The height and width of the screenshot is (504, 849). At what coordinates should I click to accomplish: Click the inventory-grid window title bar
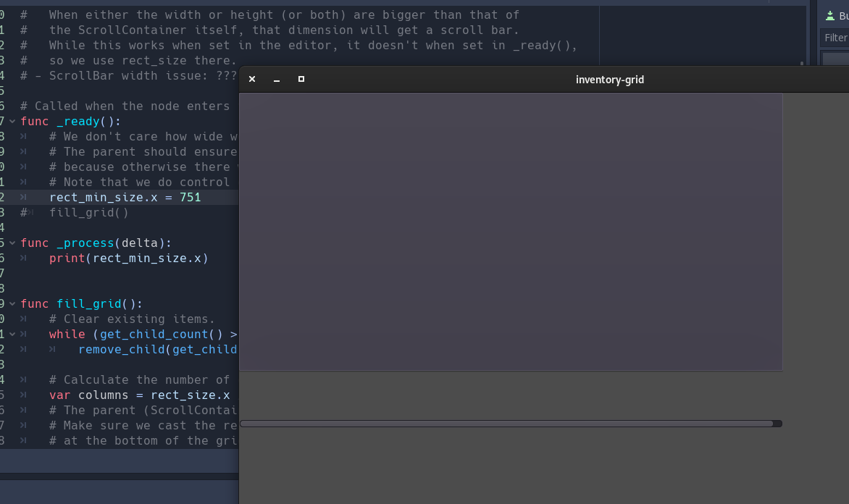[610, 80]
